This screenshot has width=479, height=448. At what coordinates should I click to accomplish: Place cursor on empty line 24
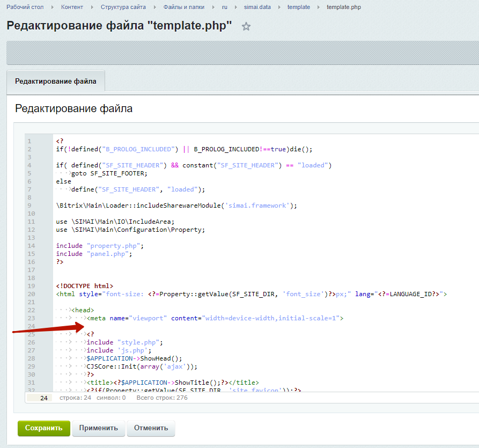[x=161, y=326]
